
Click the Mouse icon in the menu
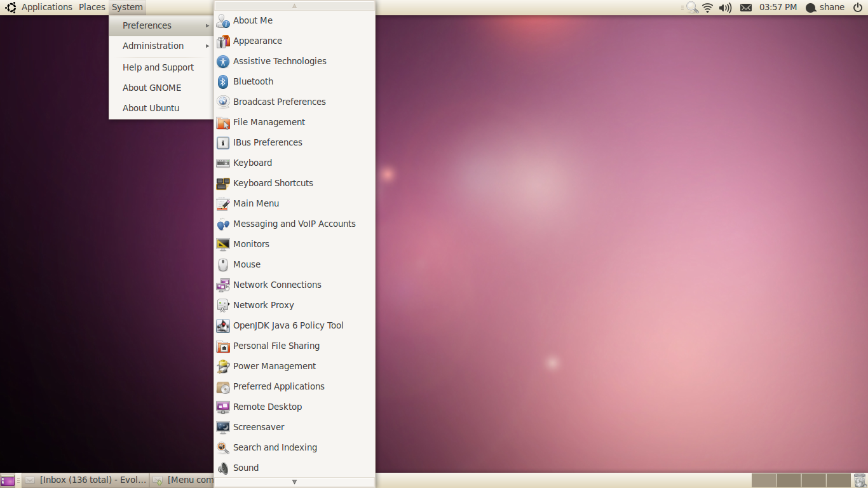pyautogui.click(x=222, y=264)
